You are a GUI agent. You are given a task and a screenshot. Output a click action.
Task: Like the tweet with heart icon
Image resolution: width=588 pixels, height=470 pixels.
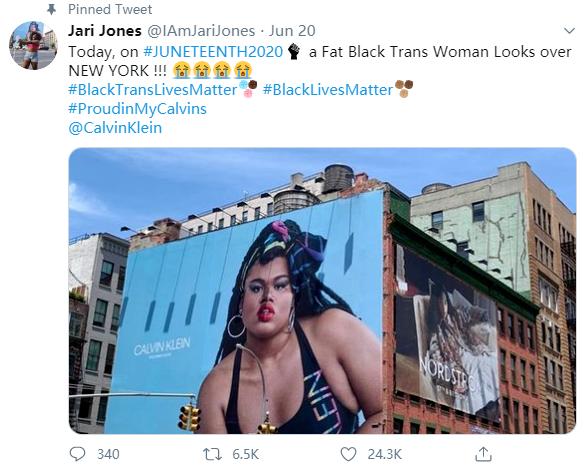click(x=348, y=454)
